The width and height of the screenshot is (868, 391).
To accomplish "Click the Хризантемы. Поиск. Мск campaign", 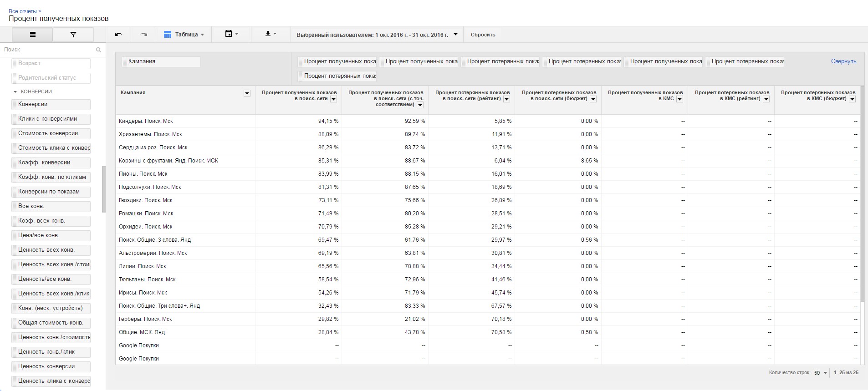I will point(150,134).
